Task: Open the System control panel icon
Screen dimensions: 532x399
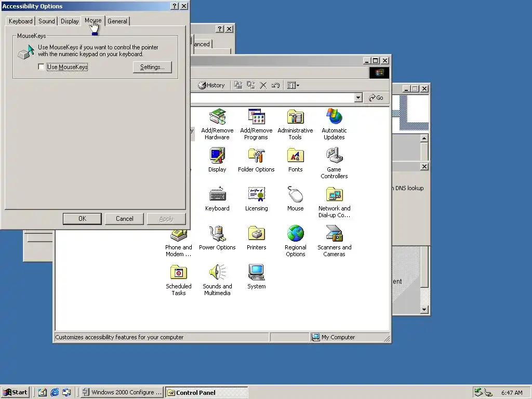Action: tap(256, 277)
